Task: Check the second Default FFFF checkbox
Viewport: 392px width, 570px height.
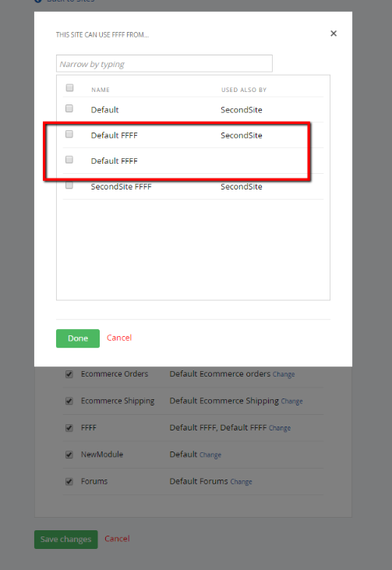Action: click(x=69, y=160)
